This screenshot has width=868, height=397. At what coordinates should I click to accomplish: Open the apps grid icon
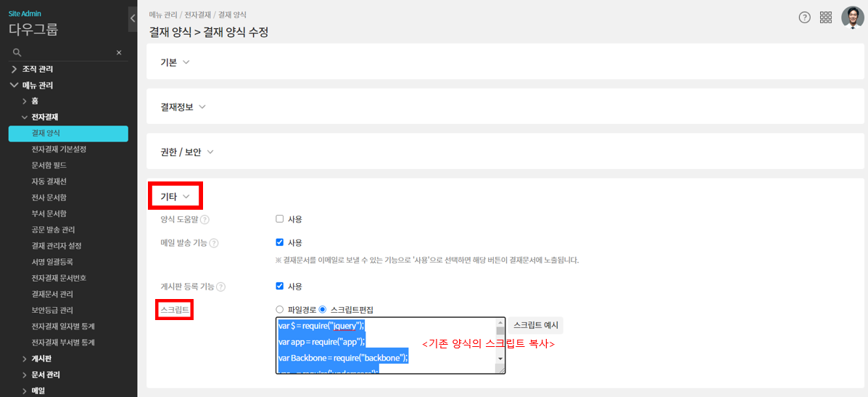tap(826, 17)
